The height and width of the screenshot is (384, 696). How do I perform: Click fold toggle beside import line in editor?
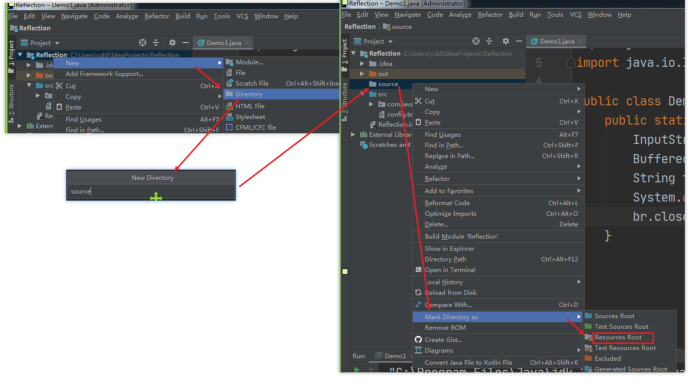tap(571, 63)
